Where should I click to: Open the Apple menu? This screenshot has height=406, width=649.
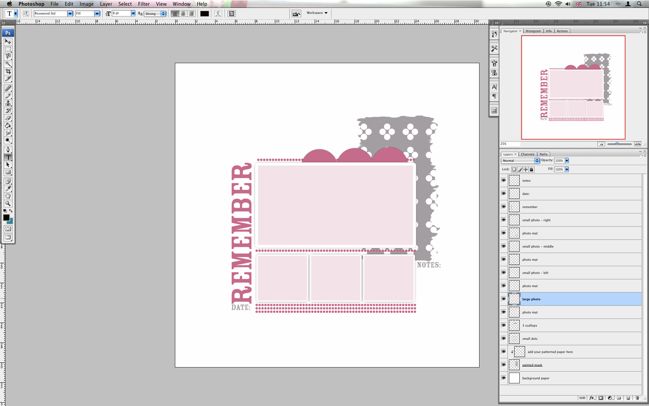(x=9, y=4)
